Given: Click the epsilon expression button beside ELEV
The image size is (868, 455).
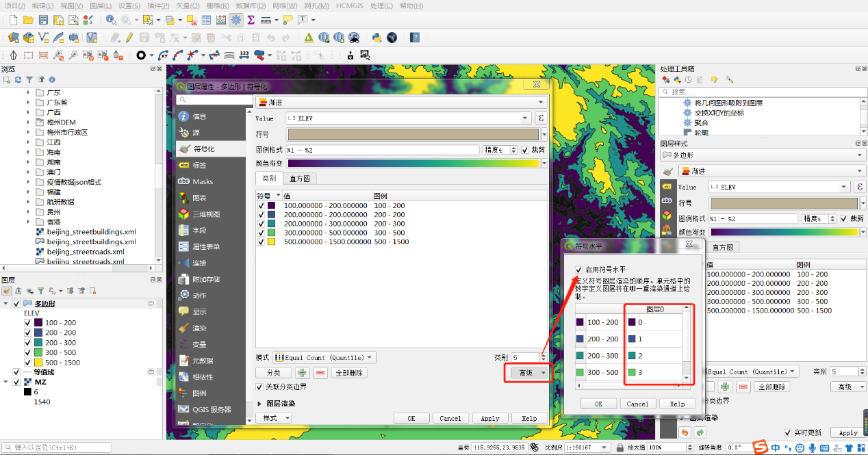Looking at the screenshot, I should click(x=541, y=118).
